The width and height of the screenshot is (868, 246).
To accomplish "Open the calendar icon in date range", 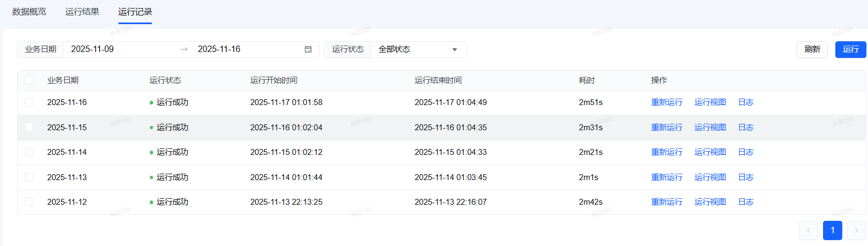I will [308, 49].
